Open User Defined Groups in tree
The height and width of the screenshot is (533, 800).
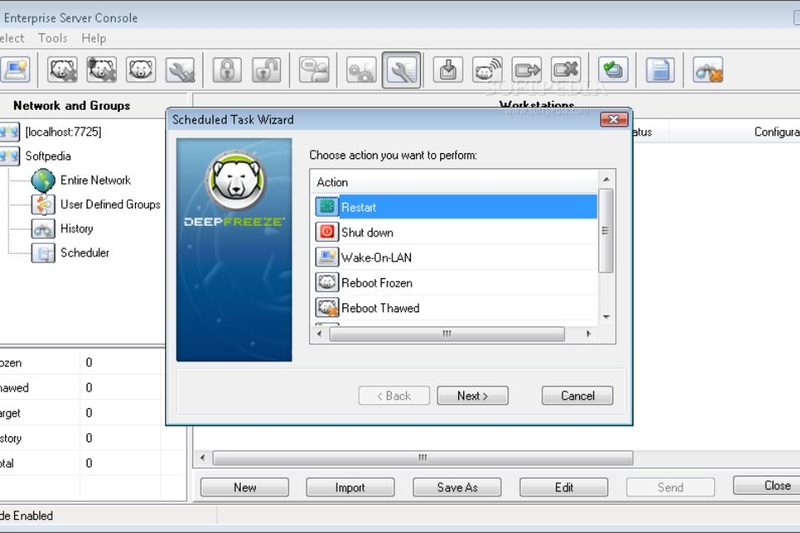[x=110, y=205]
